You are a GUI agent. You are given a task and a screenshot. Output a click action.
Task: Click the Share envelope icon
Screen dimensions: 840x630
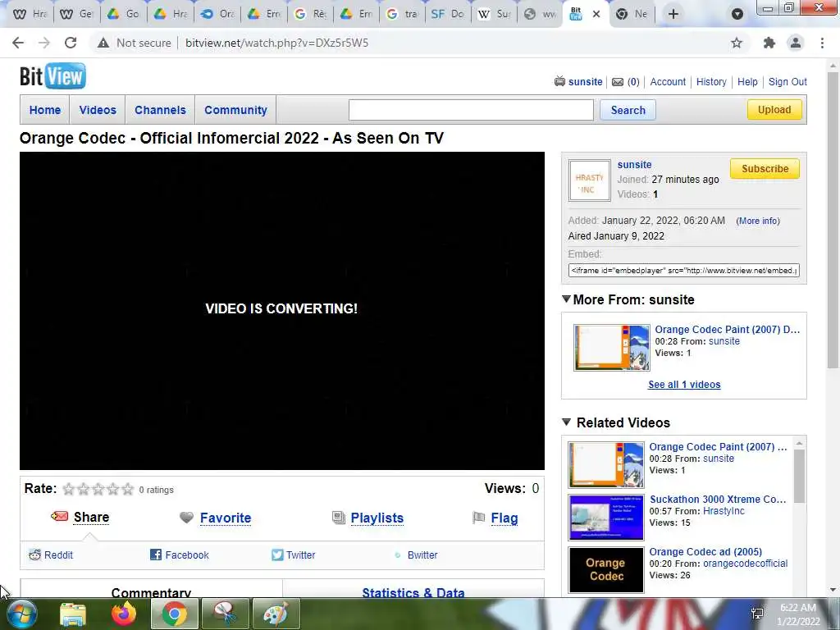tap(59, 517)
